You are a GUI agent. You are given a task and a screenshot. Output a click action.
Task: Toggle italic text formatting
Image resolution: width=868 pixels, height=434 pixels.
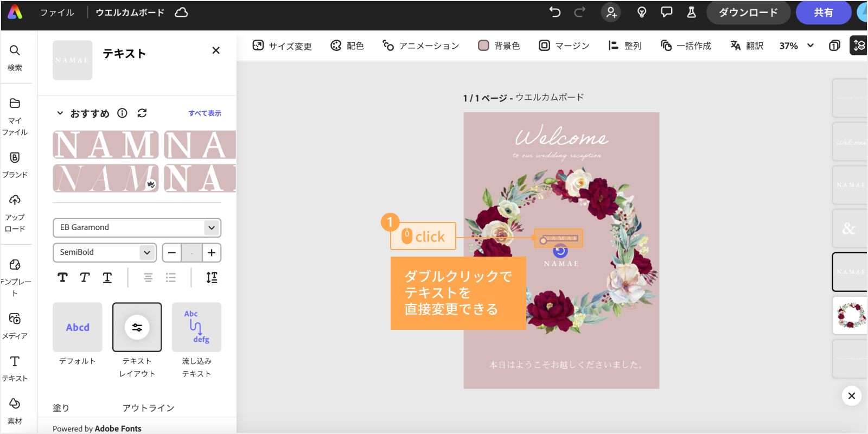coord(85,278)
